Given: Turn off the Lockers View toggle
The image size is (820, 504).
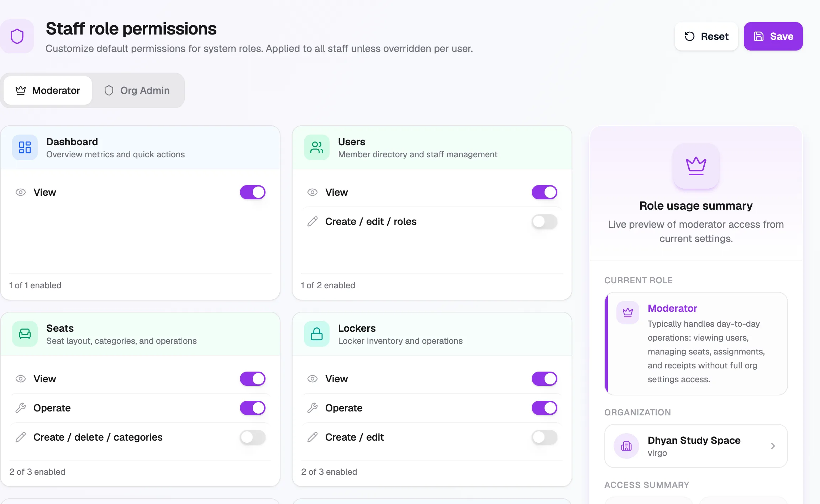Looking at the screenshot, I should click(545, 379).
